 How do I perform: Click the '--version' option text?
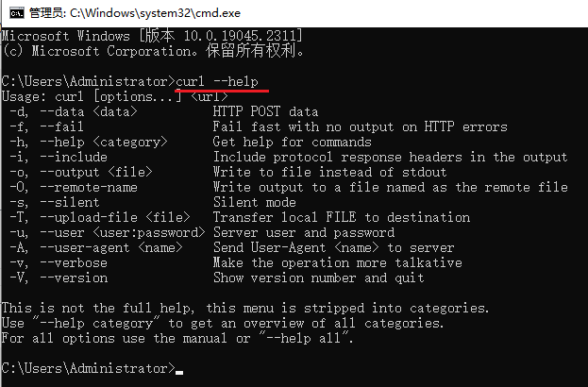71,278
